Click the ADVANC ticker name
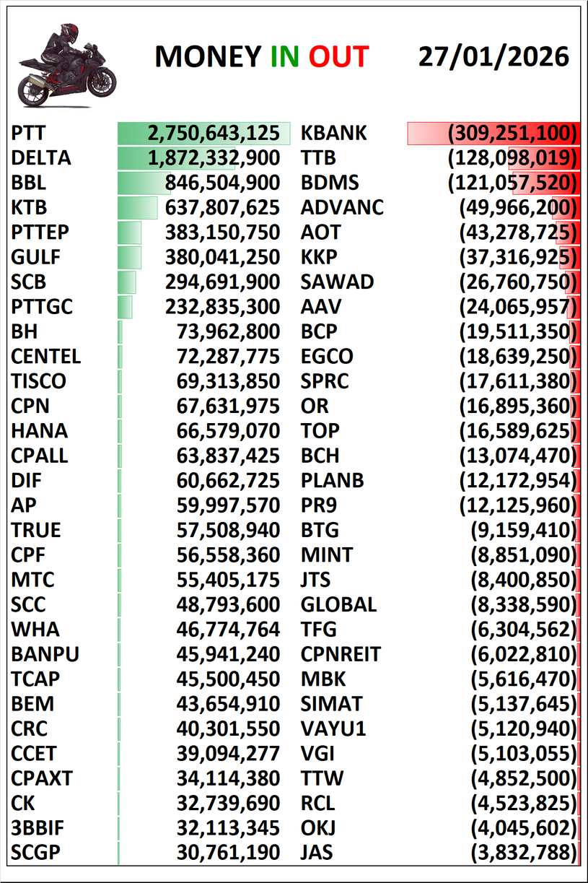588x883 pixels. pyautogui.click(x=342, y=208)
